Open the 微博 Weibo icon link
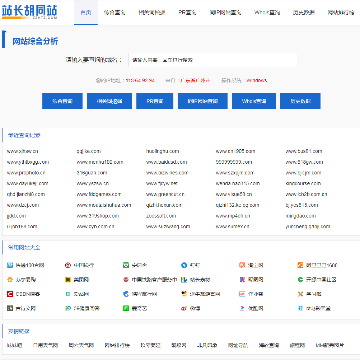 click(x=183, y=308)
